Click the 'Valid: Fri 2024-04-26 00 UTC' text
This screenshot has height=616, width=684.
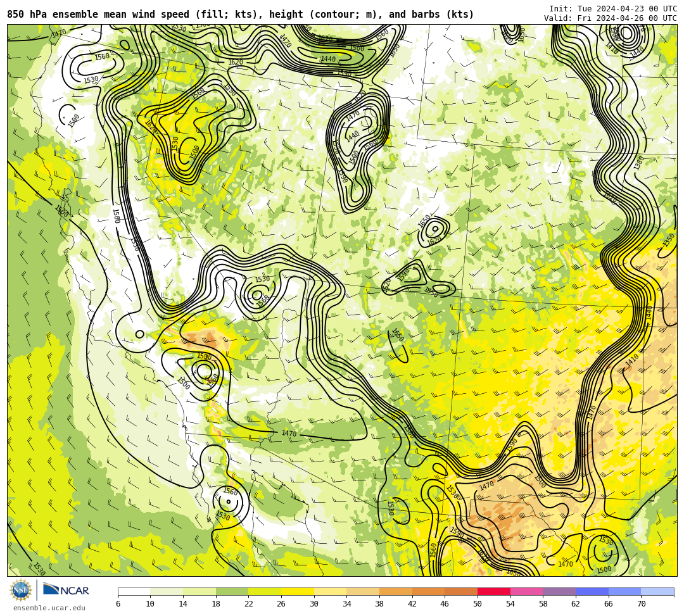[611, 18]
